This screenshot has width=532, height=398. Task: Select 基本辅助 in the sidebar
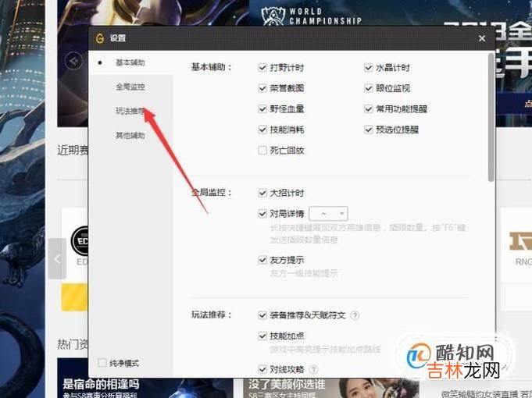click(130, 62)
